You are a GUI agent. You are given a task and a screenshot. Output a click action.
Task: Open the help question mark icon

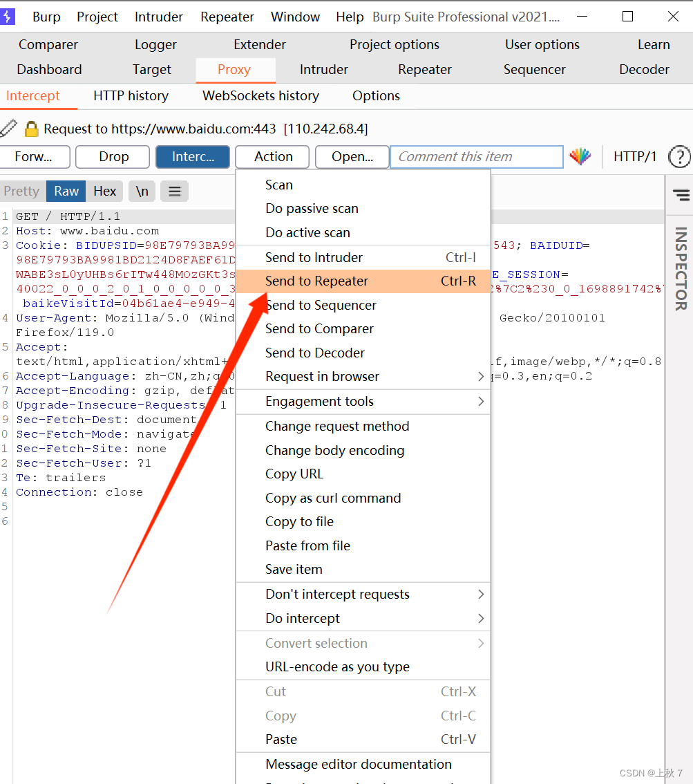click(679, 157)
